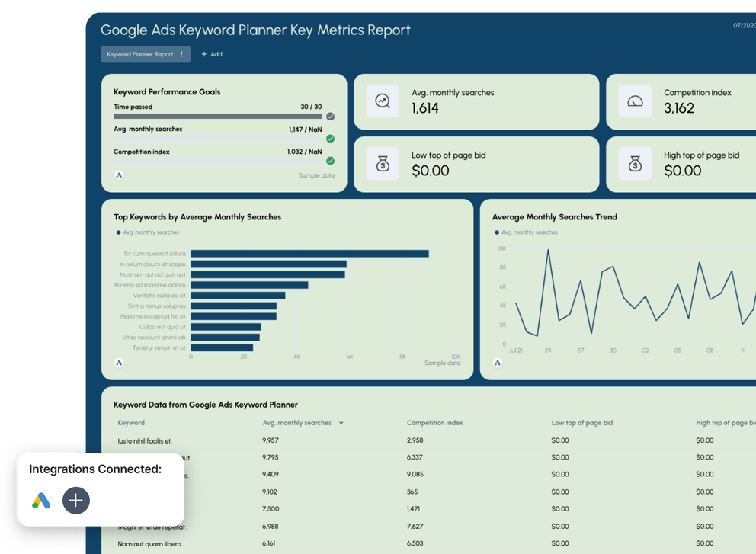
Task: Click the 6,988 searches cell
Action: (x=270, y=526)
